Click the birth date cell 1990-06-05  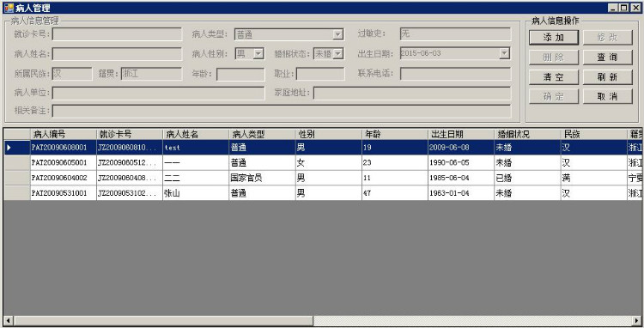pyautogui.click(x=461, y=162)
